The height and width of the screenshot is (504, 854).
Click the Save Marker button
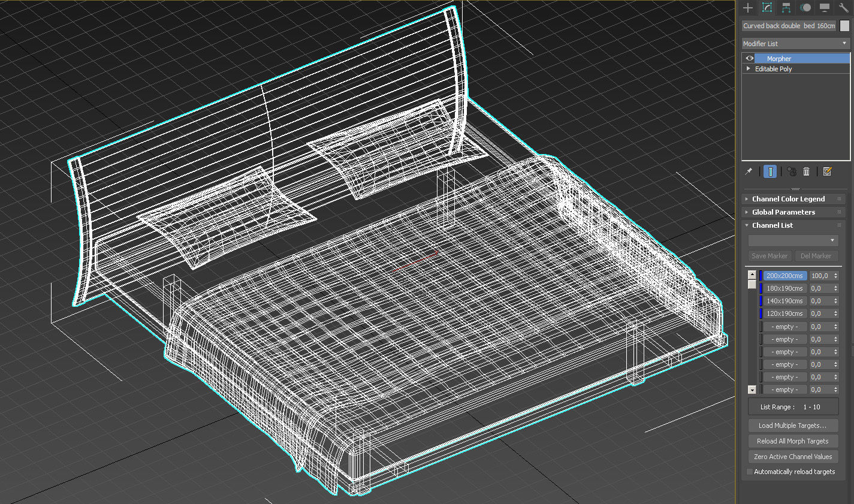[x=769, y=256]
